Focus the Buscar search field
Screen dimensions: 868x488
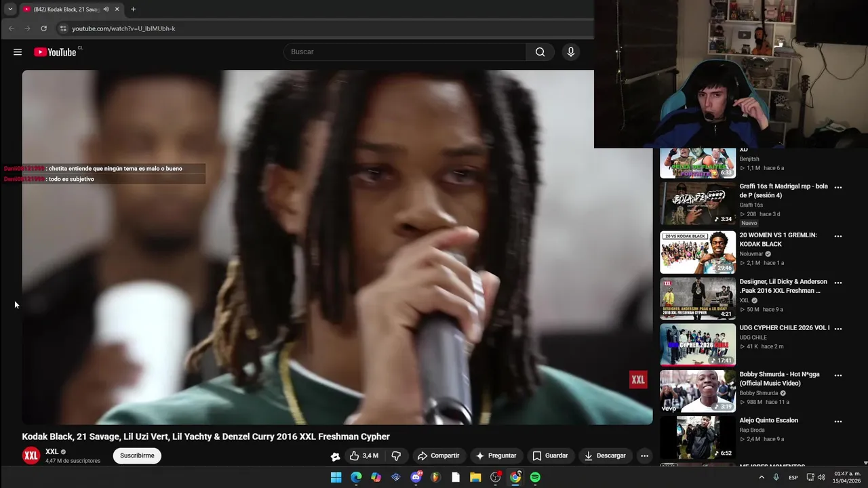405,52
